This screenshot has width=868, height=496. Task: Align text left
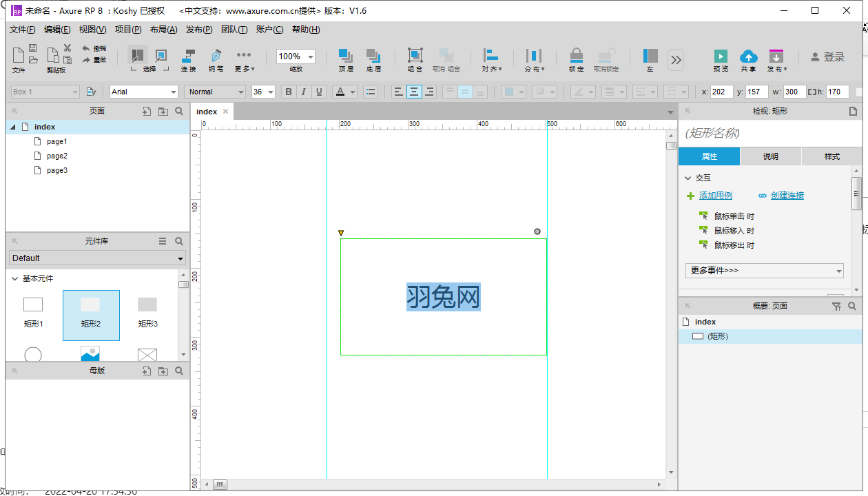tap(399, 92)
